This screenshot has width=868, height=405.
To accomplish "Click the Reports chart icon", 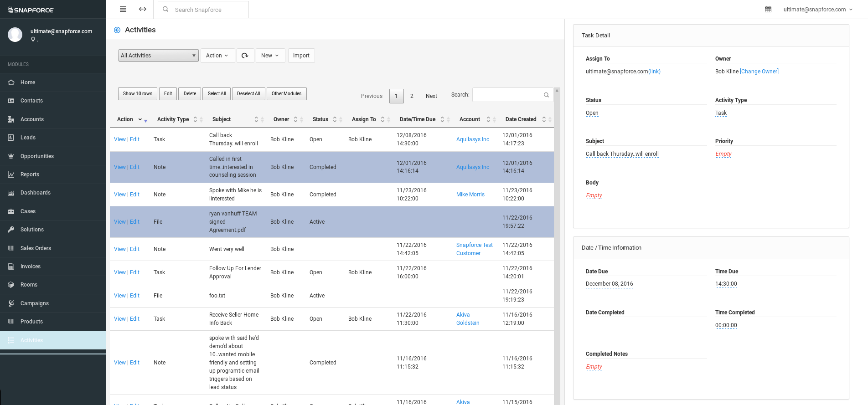I will click(x=11, y=174).
